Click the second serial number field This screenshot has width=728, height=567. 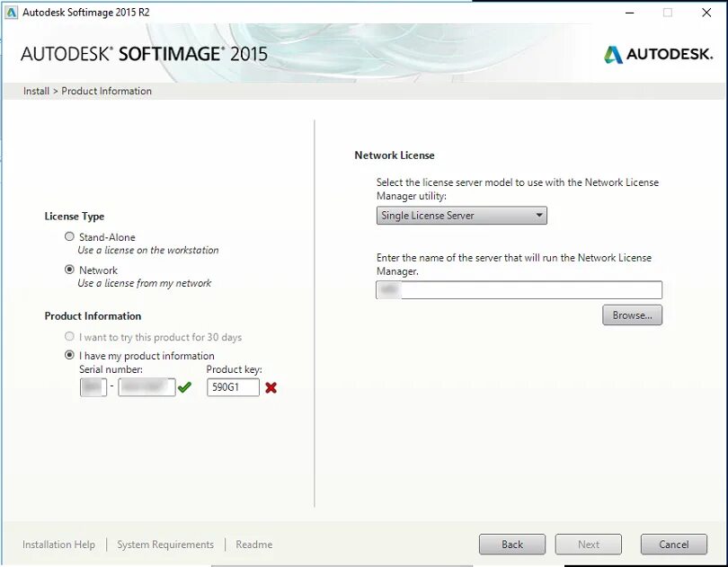point(146,387)
